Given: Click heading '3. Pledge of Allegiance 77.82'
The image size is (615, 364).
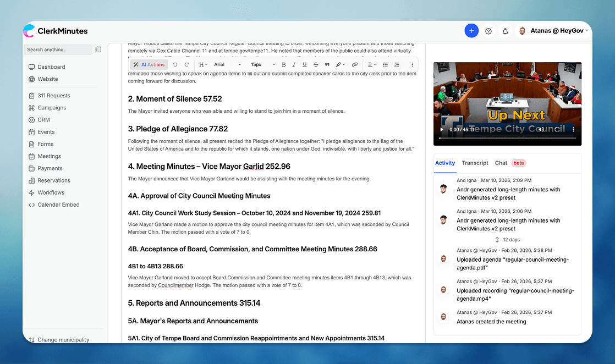Looking at the screenshot, I should pyautogui.click(x=178, y=129).
